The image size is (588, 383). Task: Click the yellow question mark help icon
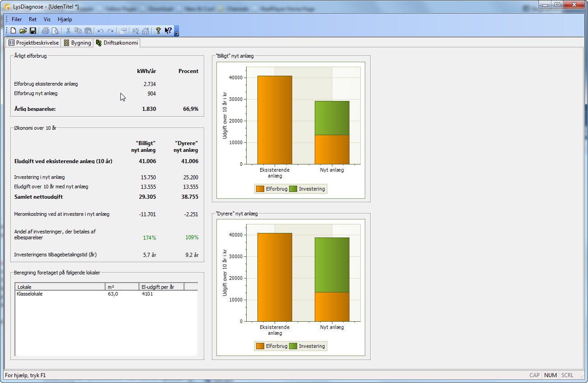(158, 31)
